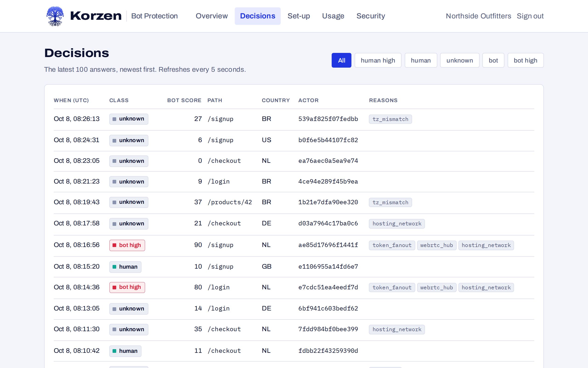Click the unknown badge for 08:26:13 row
This screenshot has height=368, width=588.
[x=129, y=119]
